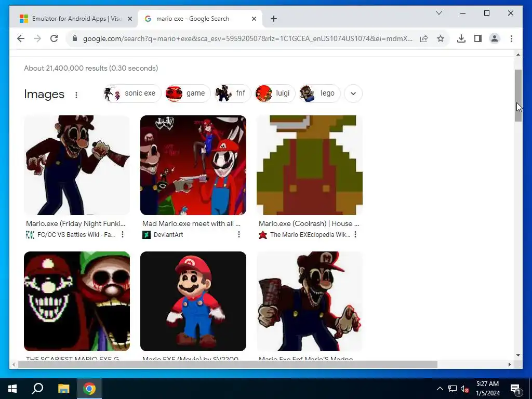
Task: Show hidden system tray icons
Action: [440, 389]
